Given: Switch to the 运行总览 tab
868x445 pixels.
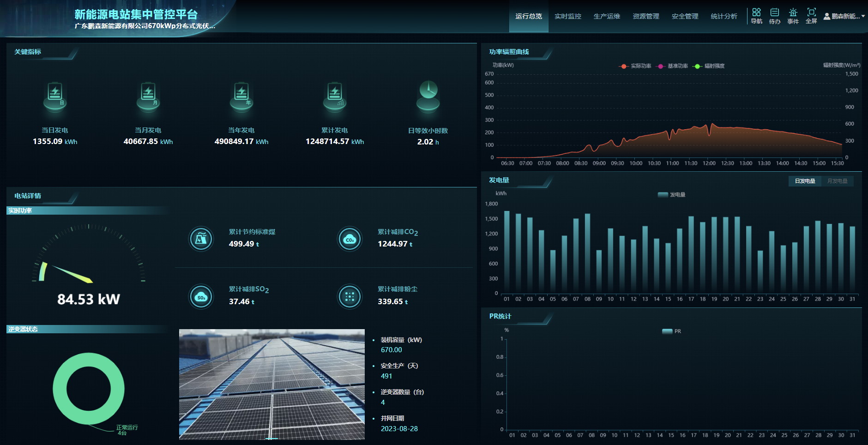Looking at the screenshot, I should point(529,16).
